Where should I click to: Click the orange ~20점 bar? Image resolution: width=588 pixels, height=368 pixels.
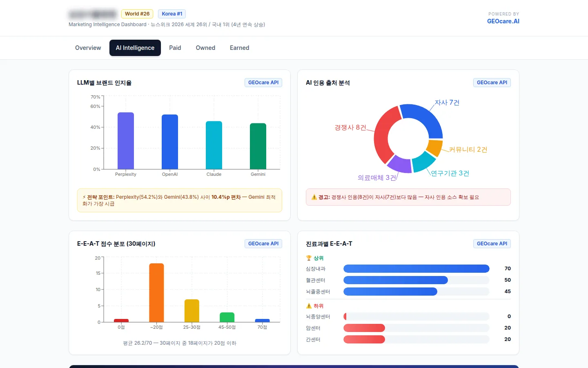click(156, 293)
